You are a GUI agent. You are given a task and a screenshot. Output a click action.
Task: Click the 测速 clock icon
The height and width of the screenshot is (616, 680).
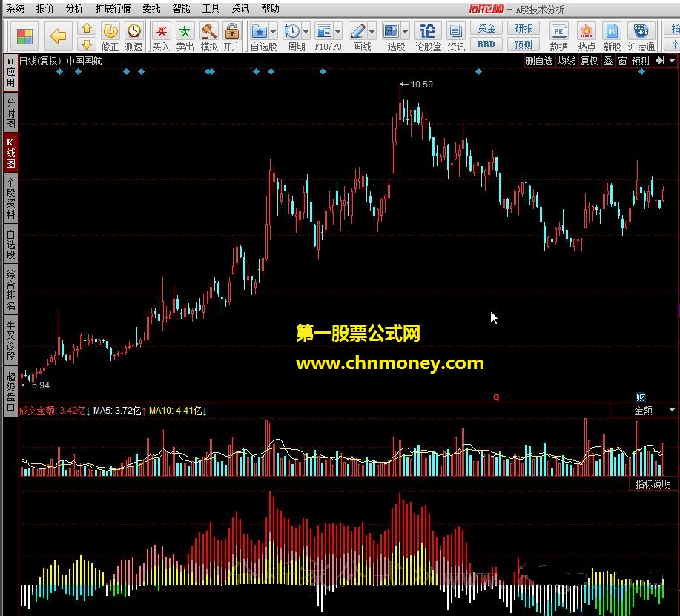(x=134, y=31)
